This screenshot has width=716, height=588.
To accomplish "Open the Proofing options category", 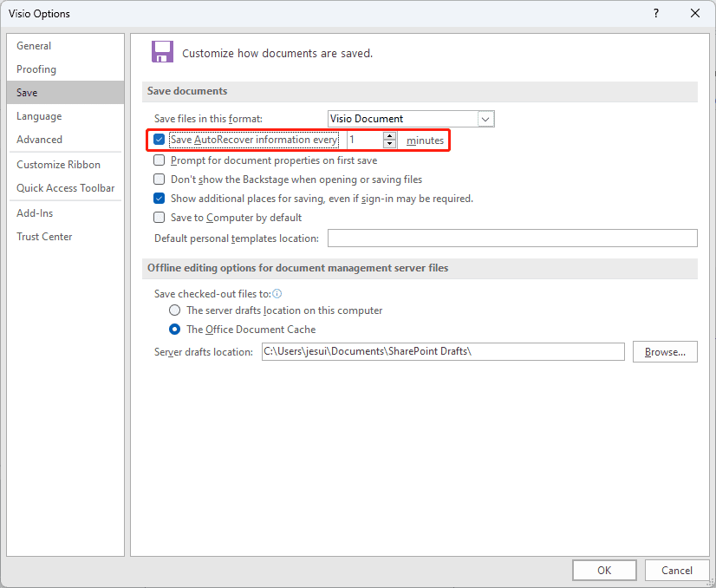I will tap(36, 69).
